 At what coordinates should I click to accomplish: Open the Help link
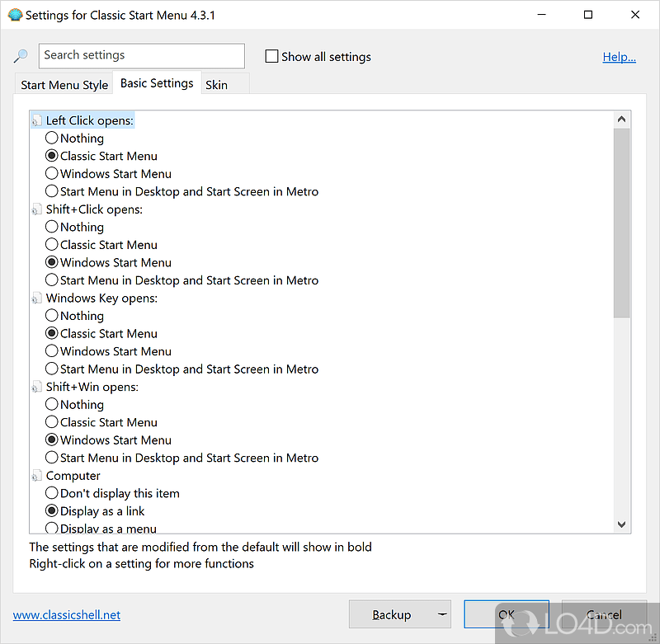click(620, 57)
